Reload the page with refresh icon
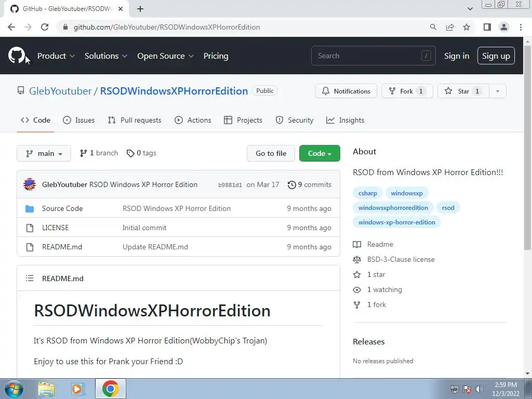The width and height of the screenshot is (532, 399). point(45,27)
